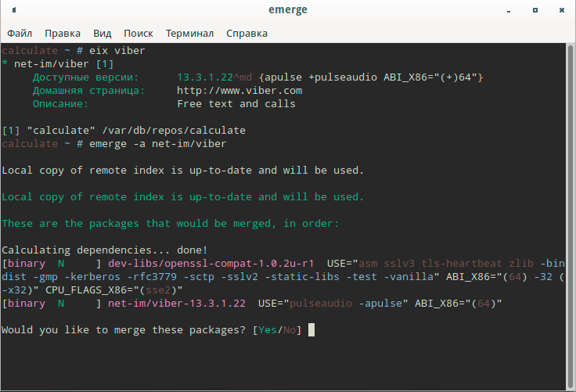Viewport: 576px width, 392px height.
Task: Open the Вид menu
Action: tap(103, 34)
